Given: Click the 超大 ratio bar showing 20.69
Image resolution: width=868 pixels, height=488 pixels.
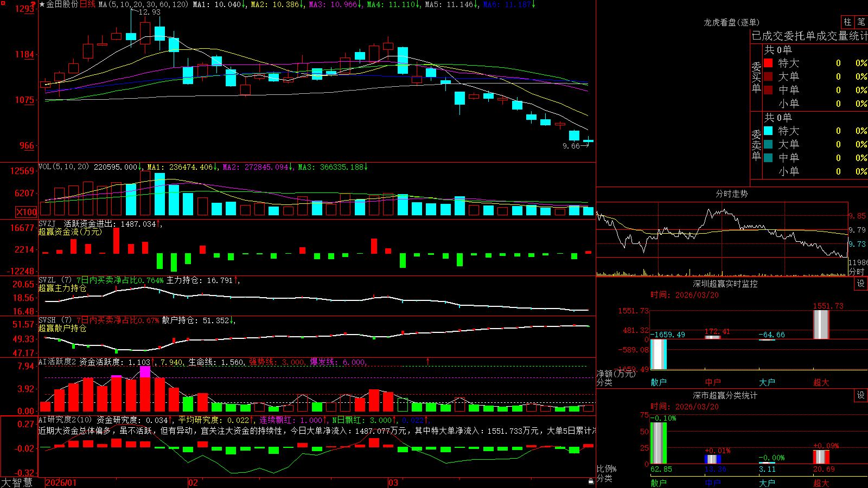Looking at the screenshot, I should click(x=821, y=457).
